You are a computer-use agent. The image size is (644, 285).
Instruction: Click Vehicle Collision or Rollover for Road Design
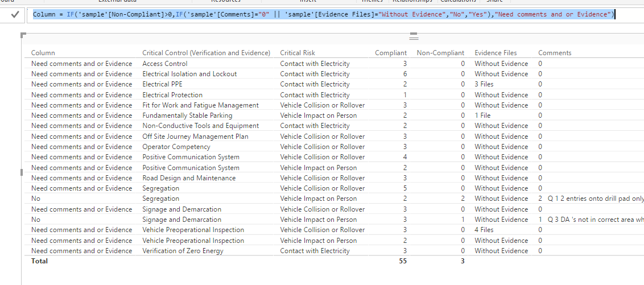[x=323, y=178]
